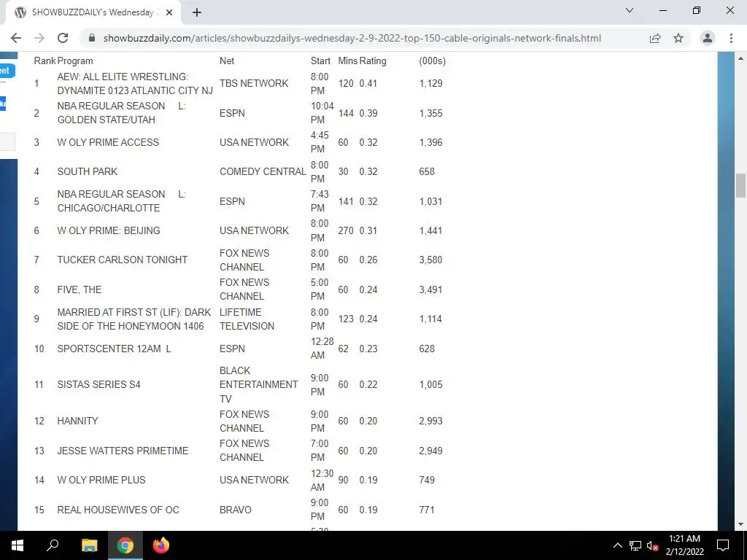The image size is (747, 560).
Task: Open tab search dropdown chevron
Action: (630, 10)
